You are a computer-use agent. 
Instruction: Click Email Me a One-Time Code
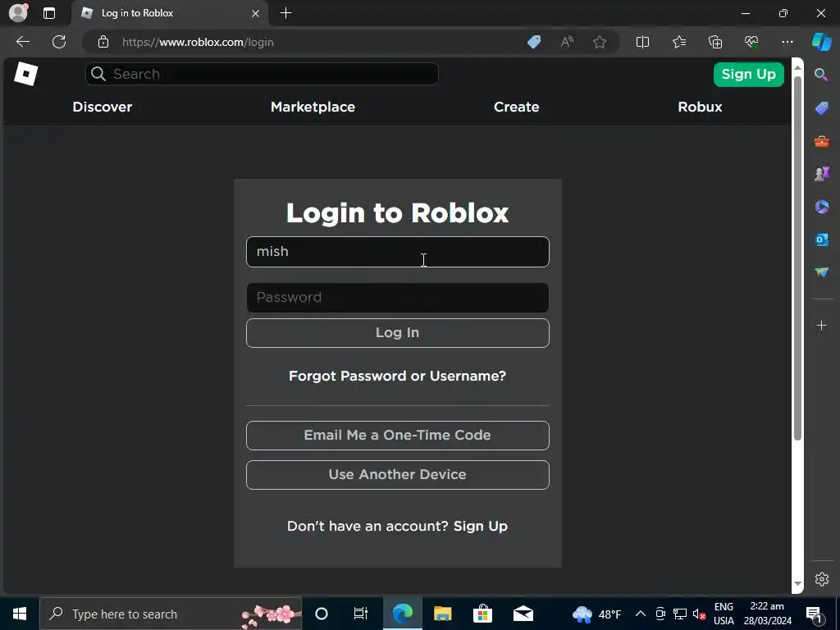tap(398, 435)
